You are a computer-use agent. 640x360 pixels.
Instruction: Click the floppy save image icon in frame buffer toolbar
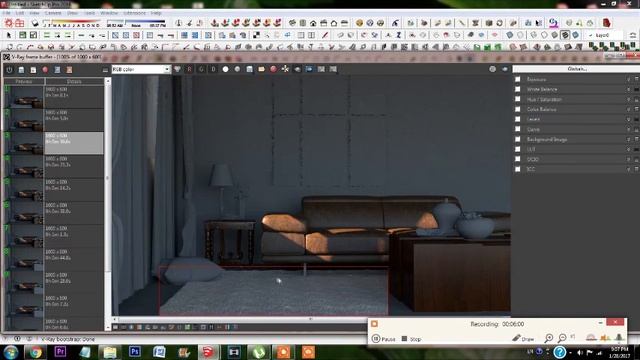click(249, 69)
